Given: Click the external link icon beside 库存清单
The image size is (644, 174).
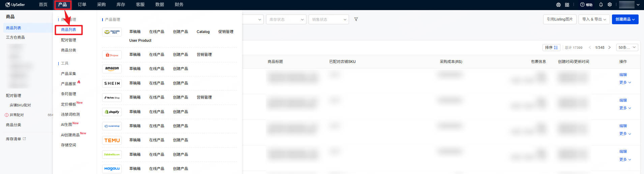Looking at the screenshot, I should click(x=24, y=139).
